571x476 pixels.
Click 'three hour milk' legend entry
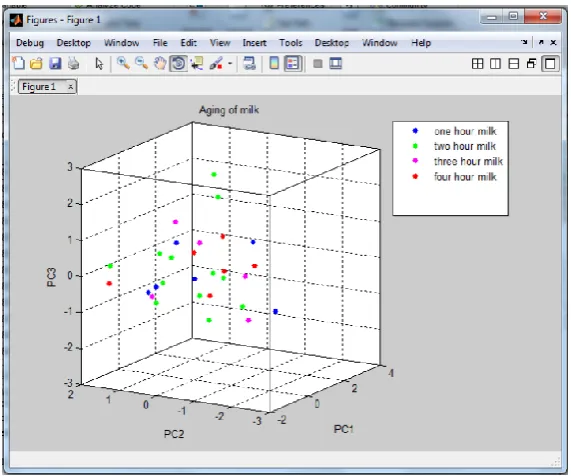coord(468,161)
